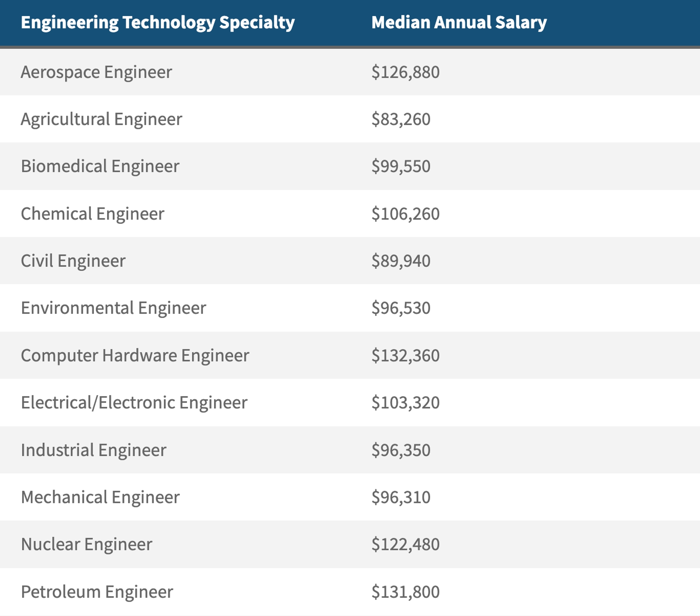700x616 pixels.
Task: Select the Mechanical Engineer cell
Action: point(100,497)
